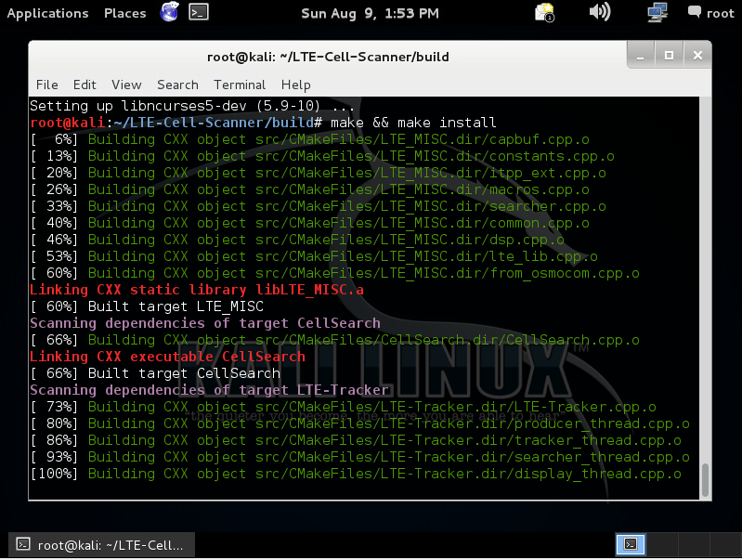Select the first workspace with terminal icon
Viewport: 742px width, 560px height.
pyautogui.click(x=629, y=544)
